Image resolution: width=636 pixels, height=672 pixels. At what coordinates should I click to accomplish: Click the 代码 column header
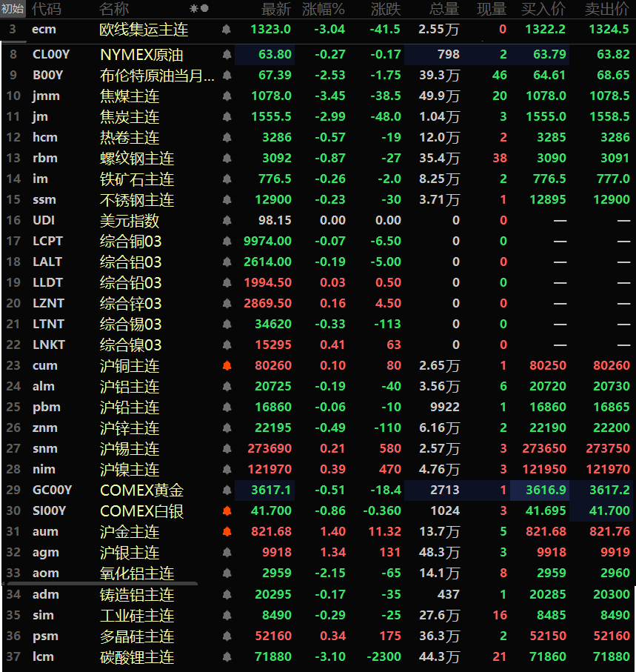click(x=47, y=9)
